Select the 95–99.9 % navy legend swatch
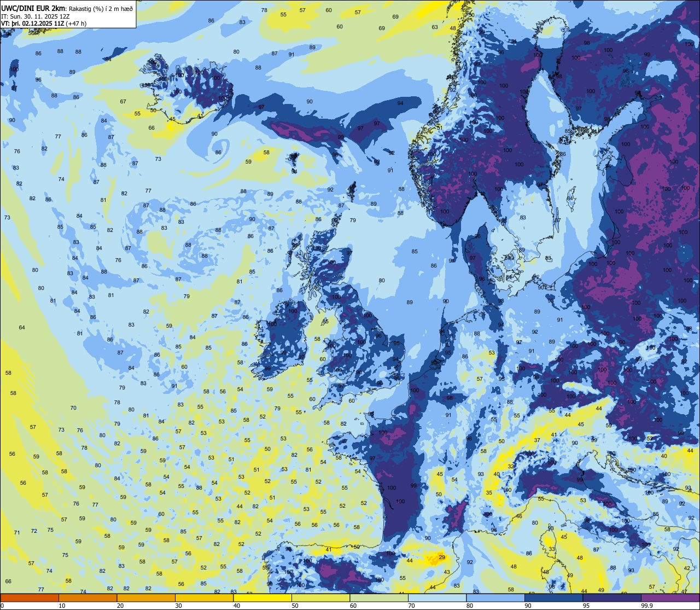 coord(612,597)
